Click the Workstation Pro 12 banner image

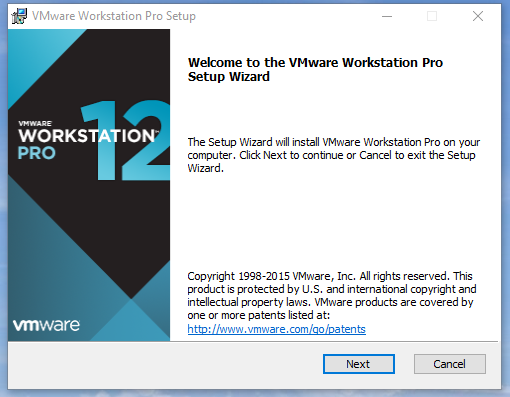pos(89,185)
